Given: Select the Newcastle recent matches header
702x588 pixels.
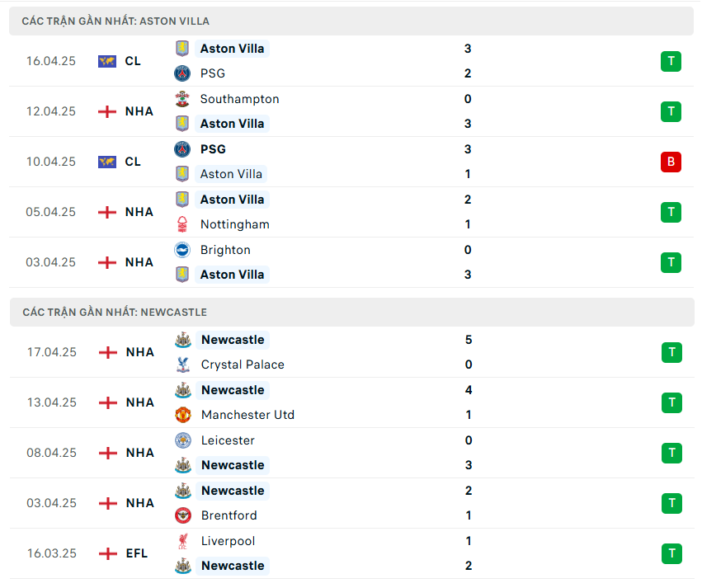Looking at the screenshot, I should click(115, 313).
